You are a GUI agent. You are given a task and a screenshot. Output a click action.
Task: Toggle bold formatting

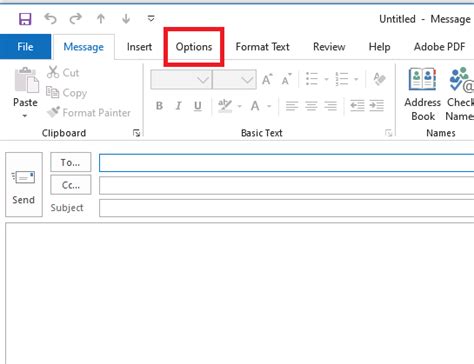point(159,106)
